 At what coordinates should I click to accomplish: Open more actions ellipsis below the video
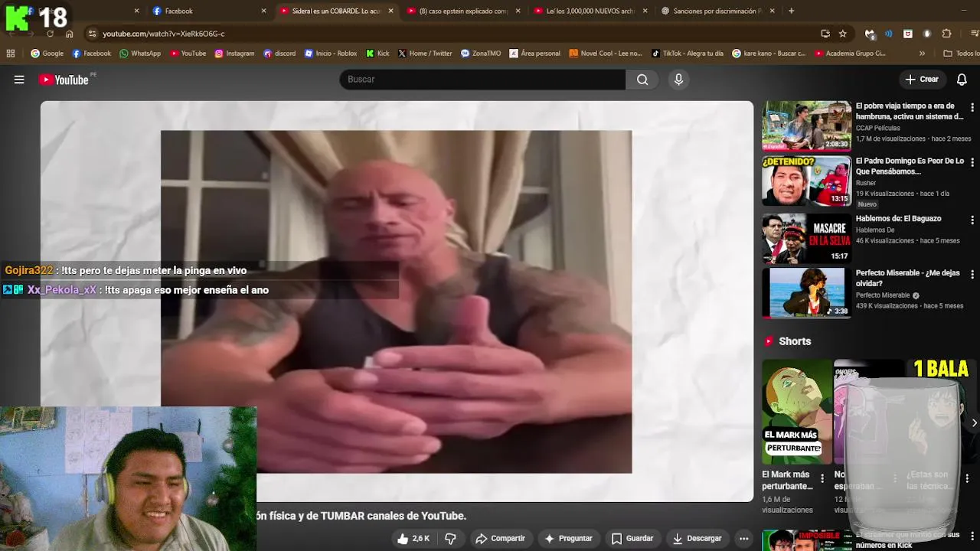point(743,539)
